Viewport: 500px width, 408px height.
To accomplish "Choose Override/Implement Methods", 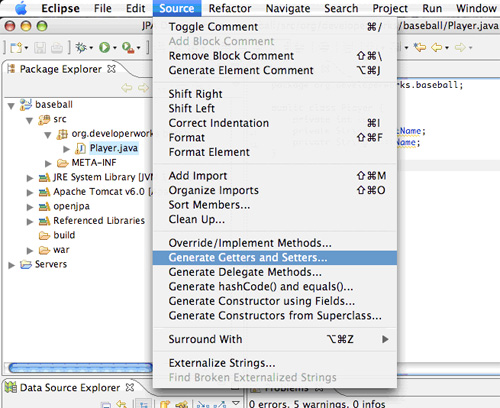I will (275, 243).
